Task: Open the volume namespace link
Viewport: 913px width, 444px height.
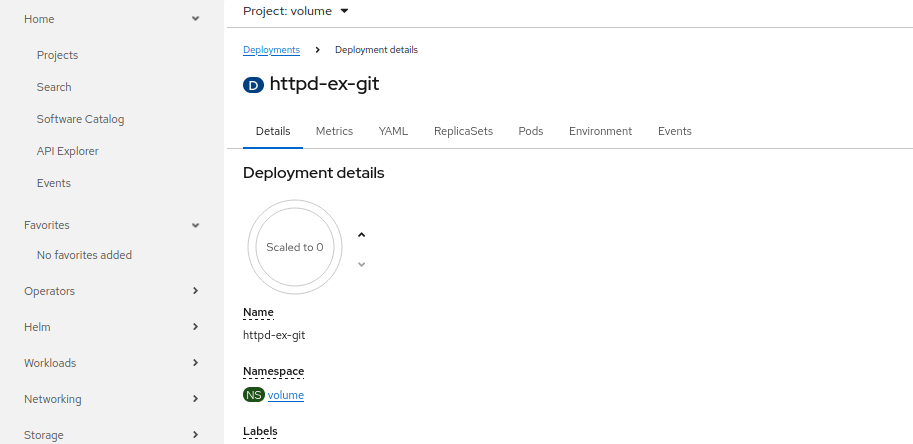Action: 286,395
